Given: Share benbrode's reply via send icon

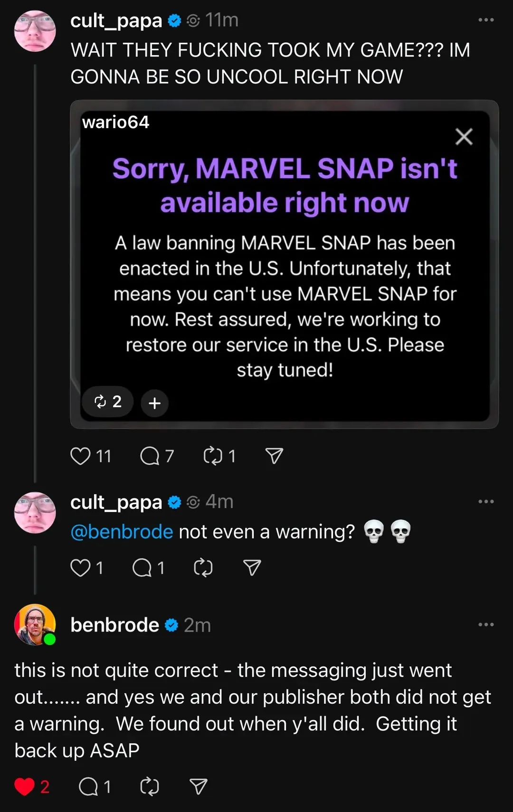Looking at the screenshot, I should pyautogui.click(x=198, y=786).
